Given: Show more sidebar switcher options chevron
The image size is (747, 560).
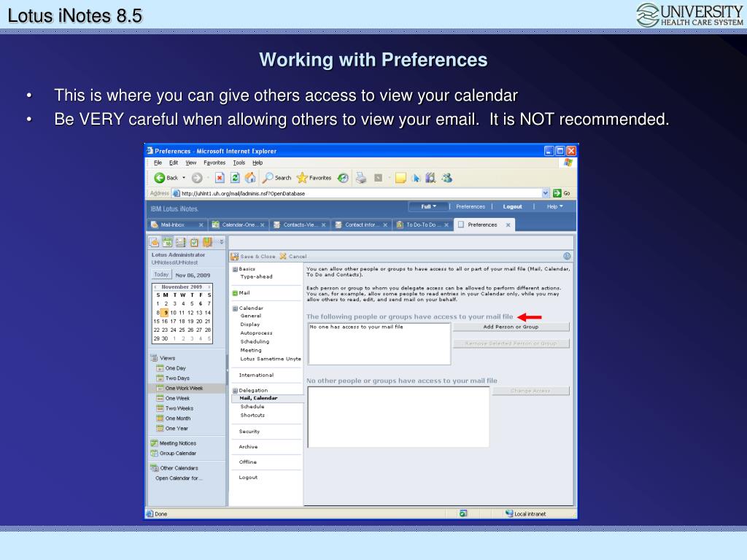Looking at the screenshot, I should click(222, 242).
